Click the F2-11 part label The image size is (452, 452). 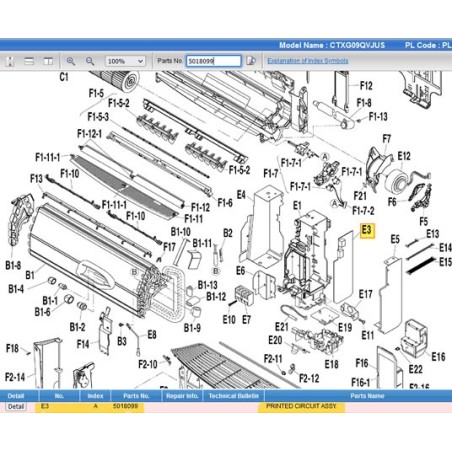point(273,359)
